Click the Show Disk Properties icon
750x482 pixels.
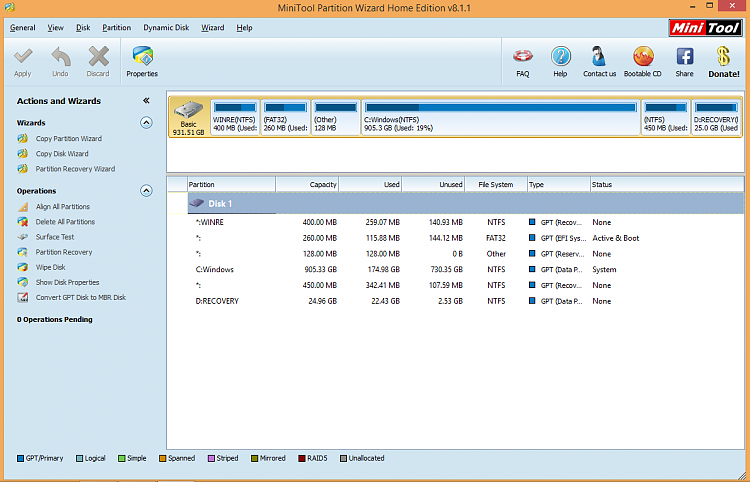(x=22, y=282)
